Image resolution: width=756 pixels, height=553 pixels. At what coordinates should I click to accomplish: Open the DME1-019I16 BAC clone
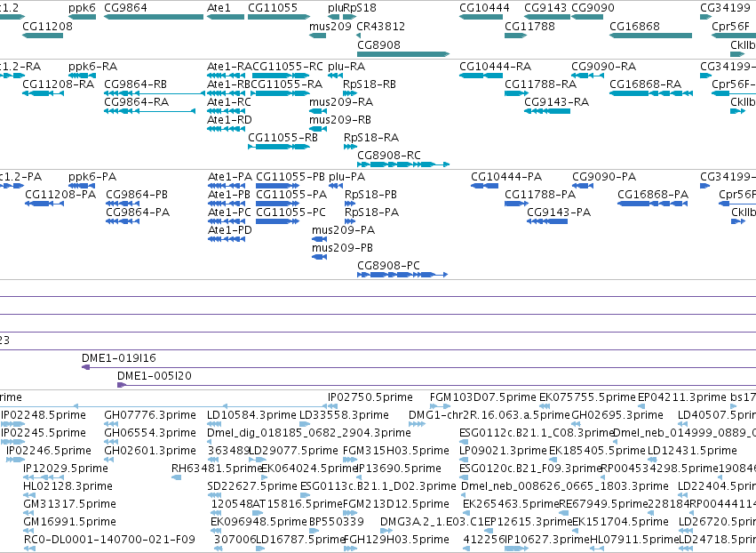coord(418,368)
